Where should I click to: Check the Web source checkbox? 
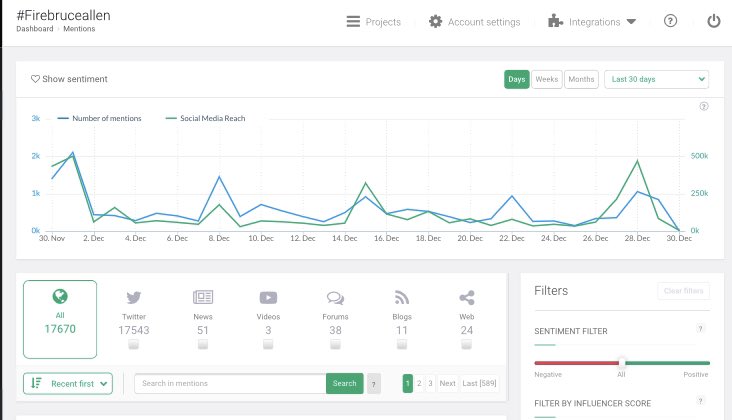[x=466, y=344]
